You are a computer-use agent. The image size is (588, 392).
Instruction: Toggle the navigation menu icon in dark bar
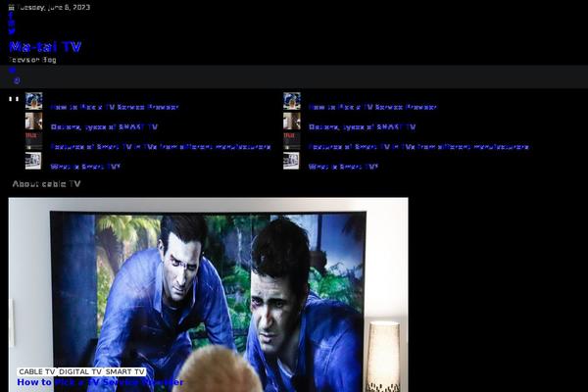click(13, 71)
